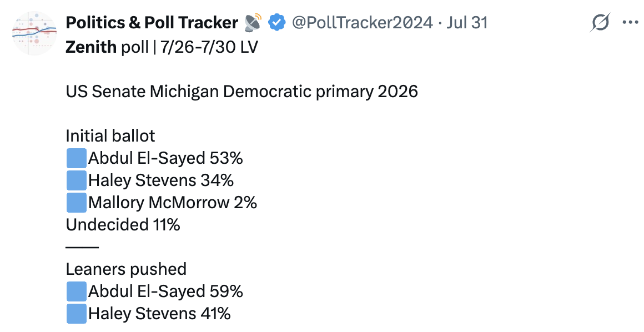Viewport: 644px width, 332px height.
Task: Click blue square beside Haley Stevens 41%
Action: pyautogui.click(x=77, y=314)
